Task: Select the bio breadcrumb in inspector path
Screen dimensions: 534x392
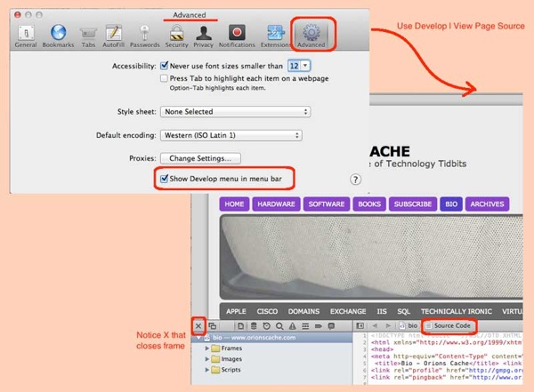Action: tap(408, 325)
